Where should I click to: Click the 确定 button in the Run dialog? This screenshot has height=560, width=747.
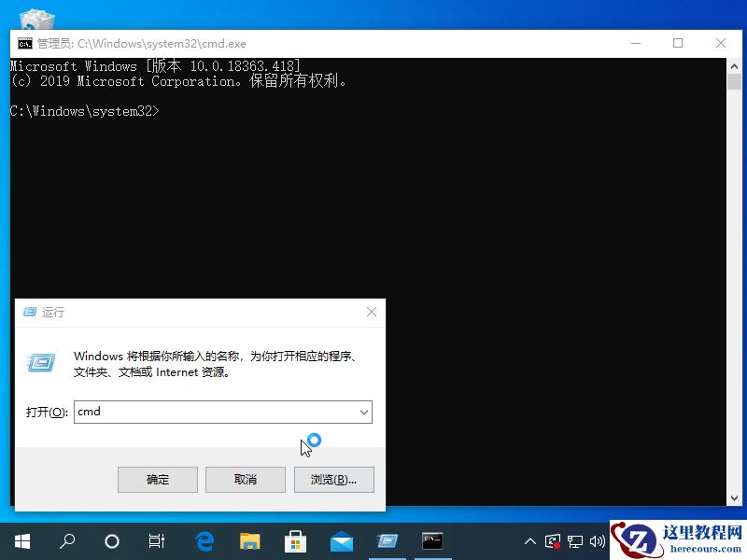(x=157, y=479)
